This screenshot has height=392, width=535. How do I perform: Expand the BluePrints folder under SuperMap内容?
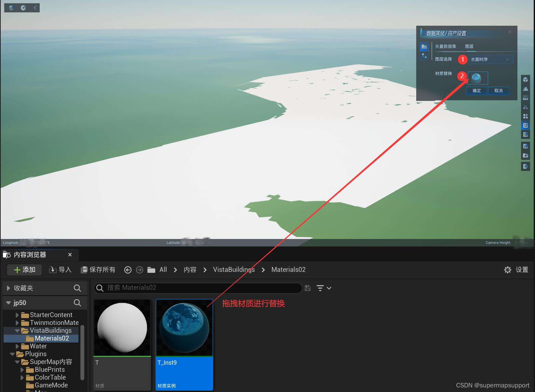click(x=22, y=370)
